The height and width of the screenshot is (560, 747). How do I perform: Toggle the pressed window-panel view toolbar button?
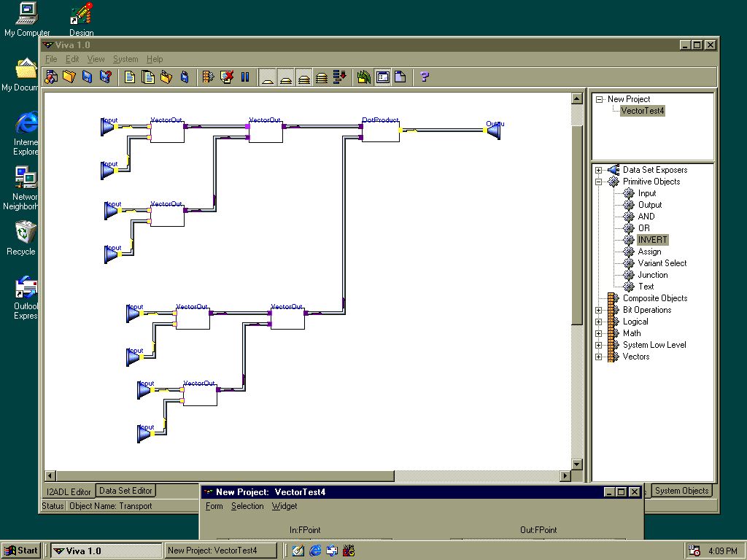(x=383, y=77)
